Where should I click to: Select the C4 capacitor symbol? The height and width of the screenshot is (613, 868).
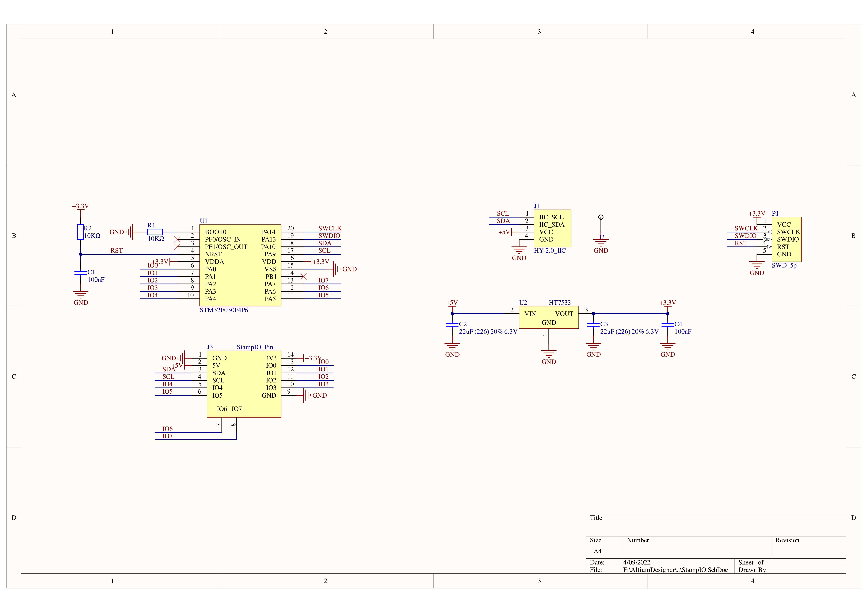tap(668, 324)
